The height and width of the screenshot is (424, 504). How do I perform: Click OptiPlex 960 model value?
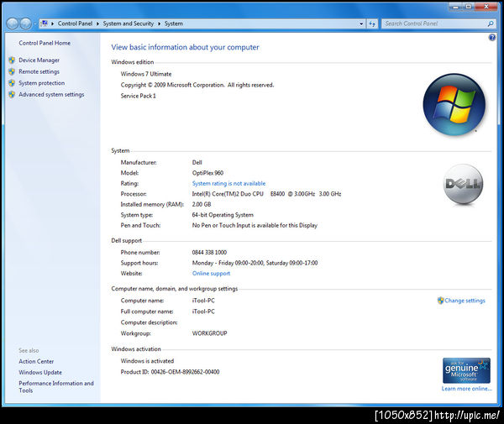pos(207,173)
